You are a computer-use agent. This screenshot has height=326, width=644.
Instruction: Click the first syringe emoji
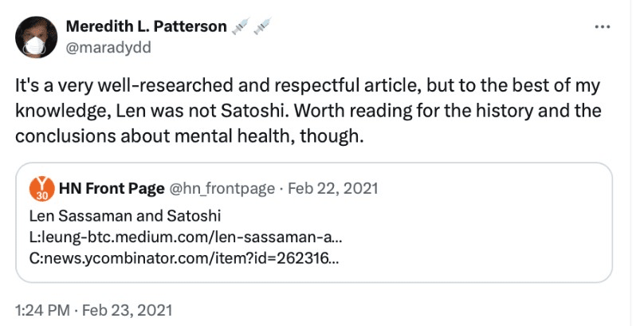pyautogui.click(x=240, y=28)
